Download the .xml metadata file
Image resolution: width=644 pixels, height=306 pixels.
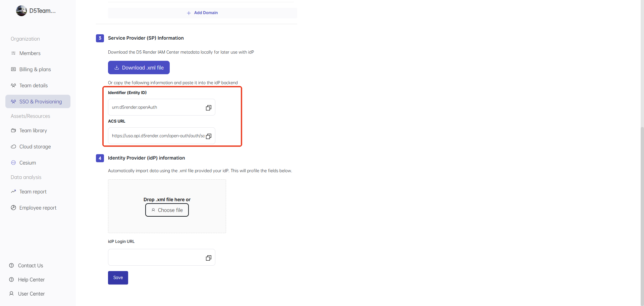coord(139,68)
